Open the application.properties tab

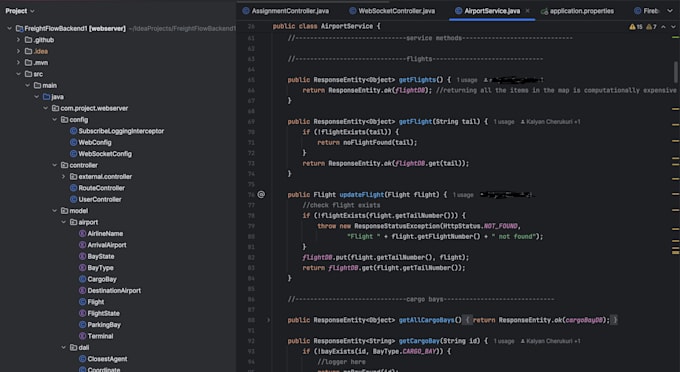(x=577, y=11)
